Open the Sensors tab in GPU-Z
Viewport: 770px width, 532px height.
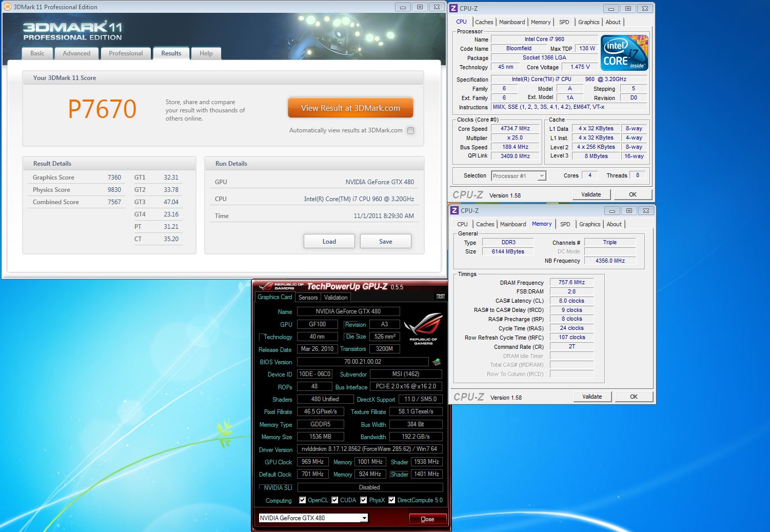308,298
